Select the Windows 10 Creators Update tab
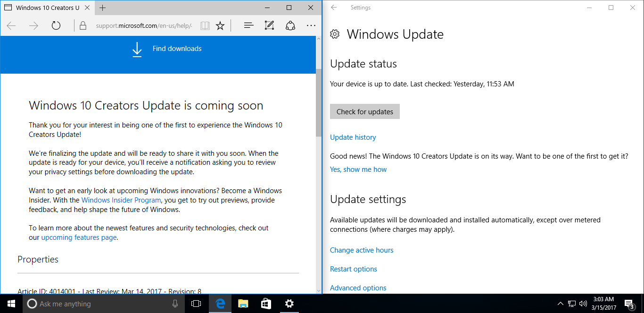644x313 pixels. [47, 8]
